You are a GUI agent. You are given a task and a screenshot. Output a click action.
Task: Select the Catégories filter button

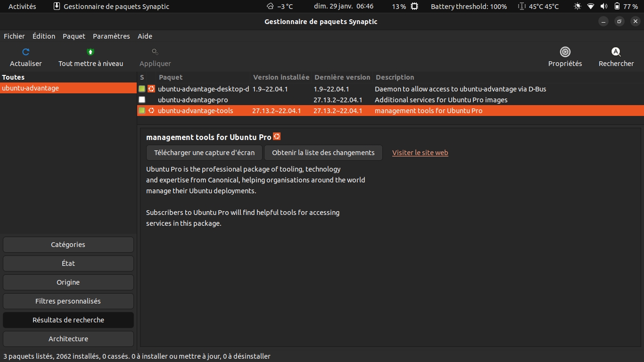click(68, 245)
